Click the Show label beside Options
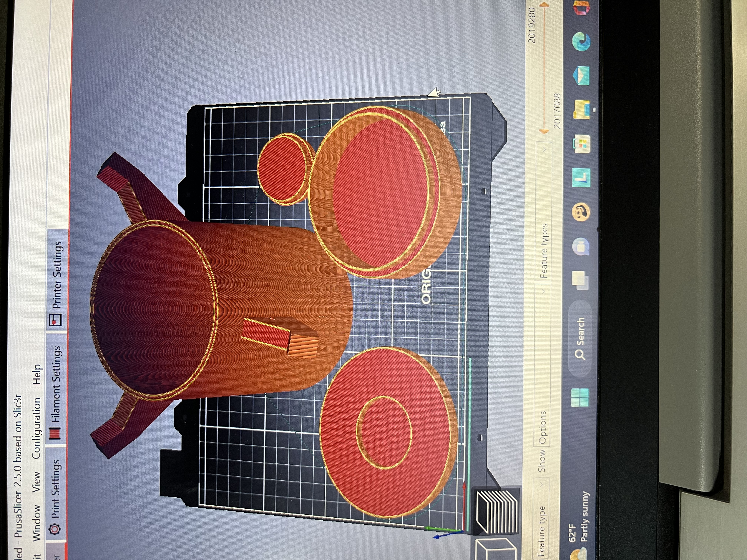This screenshot has width=747, height=560. coord(541,461)
